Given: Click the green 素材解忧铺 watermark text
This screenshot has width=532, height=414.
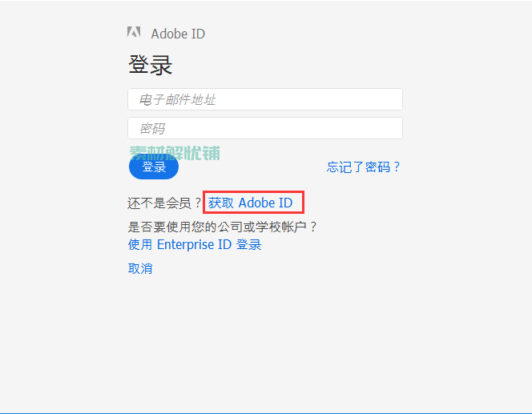Looking at the screenshot, I should [x=175, y=153].
